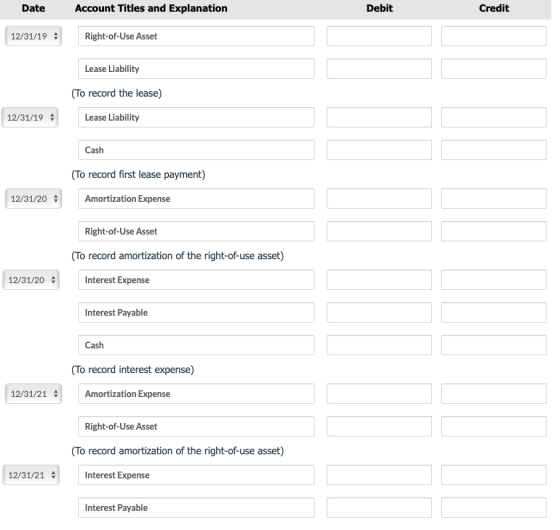This screenshot has width=560, height=530.
Task: Click credit field for last Right-of-Use Asset row
Action: pos(494,426)
